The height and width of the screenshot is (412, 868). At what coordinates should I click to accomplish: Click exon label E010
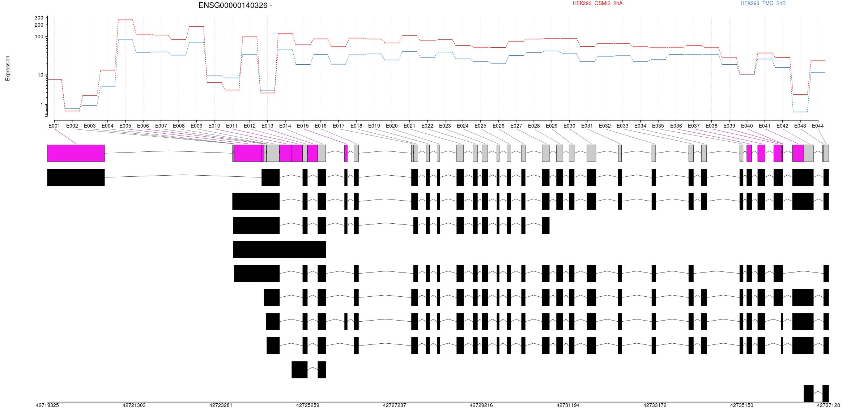coord(214,126)
